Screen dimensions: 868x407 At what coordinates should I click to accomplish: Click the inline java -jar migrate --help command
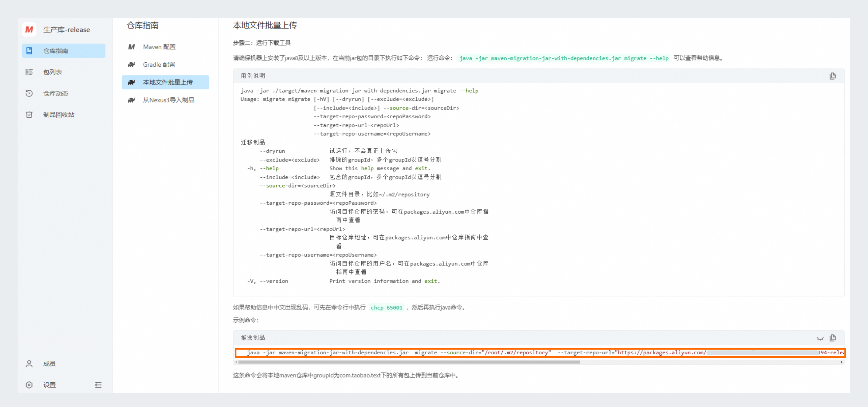564,58
